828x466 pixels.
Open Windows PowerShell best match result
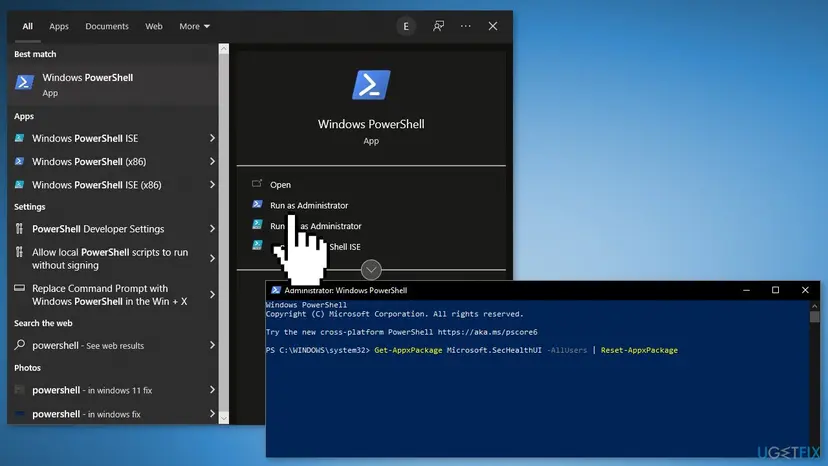pyautogui.click(x=113, y=85)
